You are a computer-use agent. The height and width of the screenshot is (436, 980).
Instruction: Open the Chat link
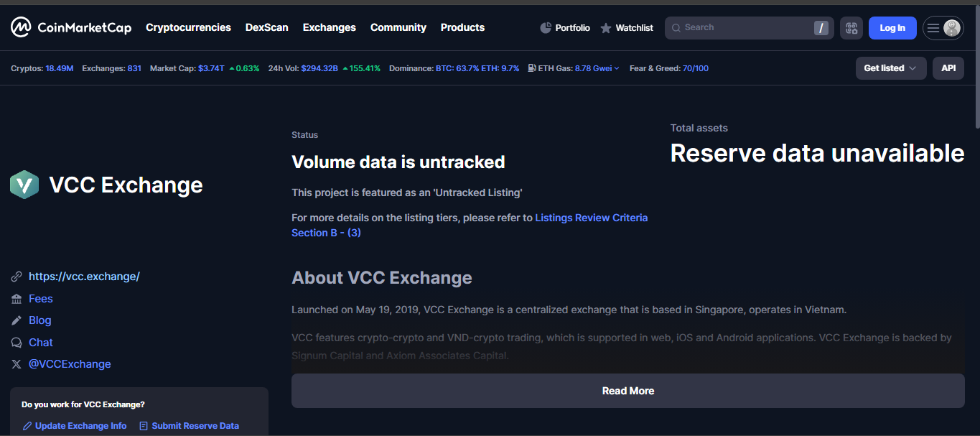[x=41, y=343]
